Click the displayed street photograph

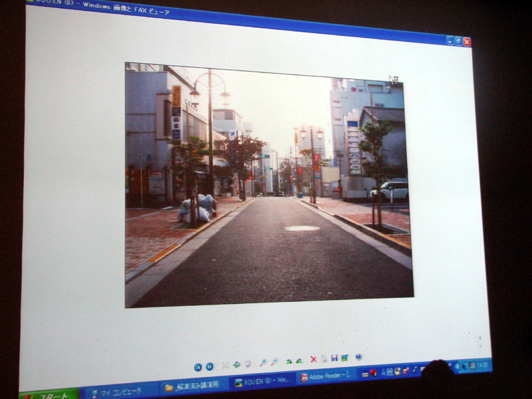click(269, 186)
